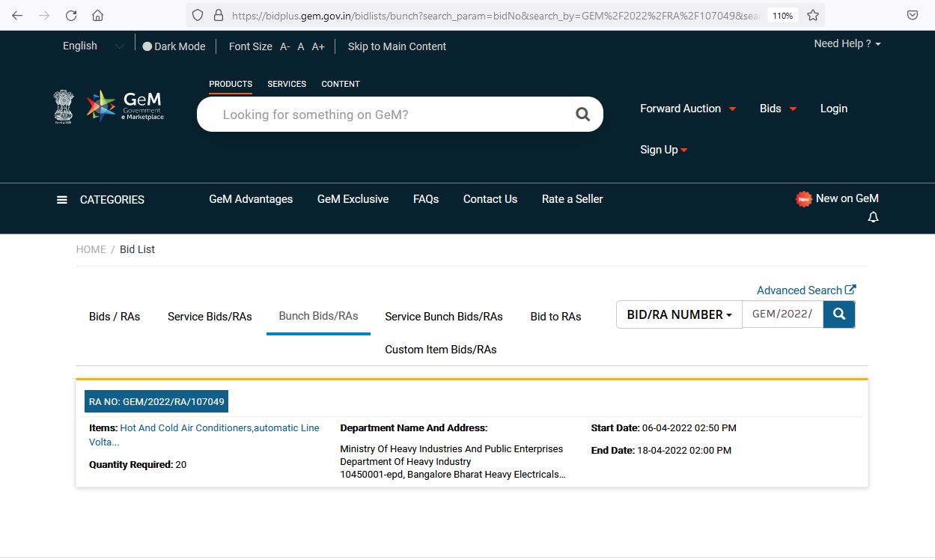Go to the browser home page icon
Image resolution: width=935 pixels, height=560 pixels.
[x=97, y=15]
